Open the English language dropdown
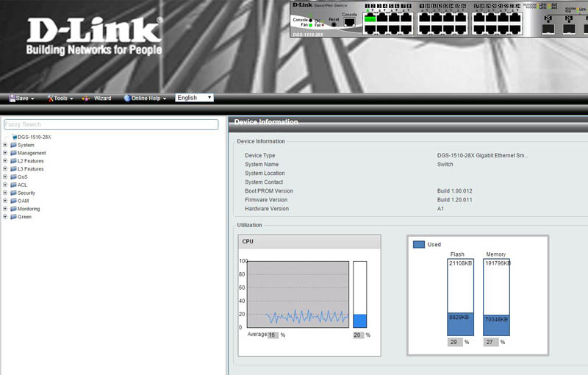588x375 pixels. [194, 98]
